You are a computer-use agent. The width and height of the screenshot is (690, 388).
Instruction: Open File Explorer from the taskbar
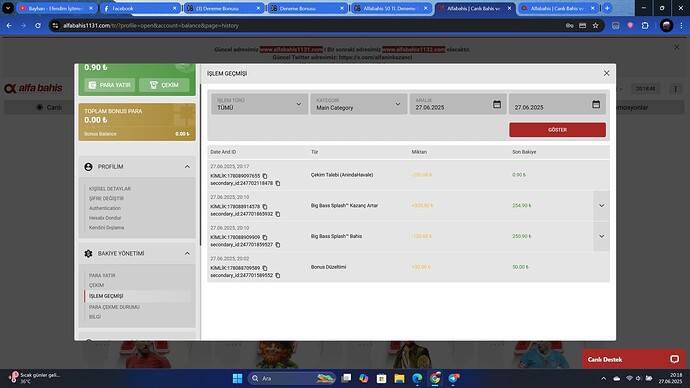click(x=399, y=378)
